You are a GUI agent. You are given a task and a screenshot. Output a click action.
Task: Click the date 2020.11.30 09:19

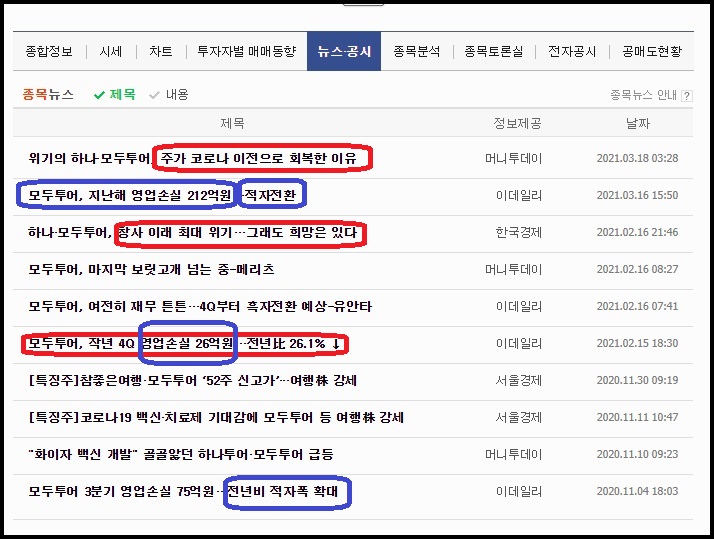click(638, 381)
